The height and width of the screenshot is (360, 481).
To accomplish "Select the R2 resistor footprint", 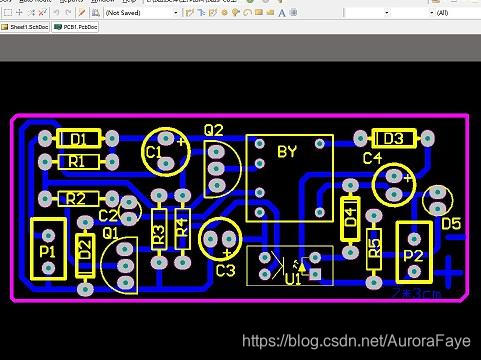I will 79,199.
